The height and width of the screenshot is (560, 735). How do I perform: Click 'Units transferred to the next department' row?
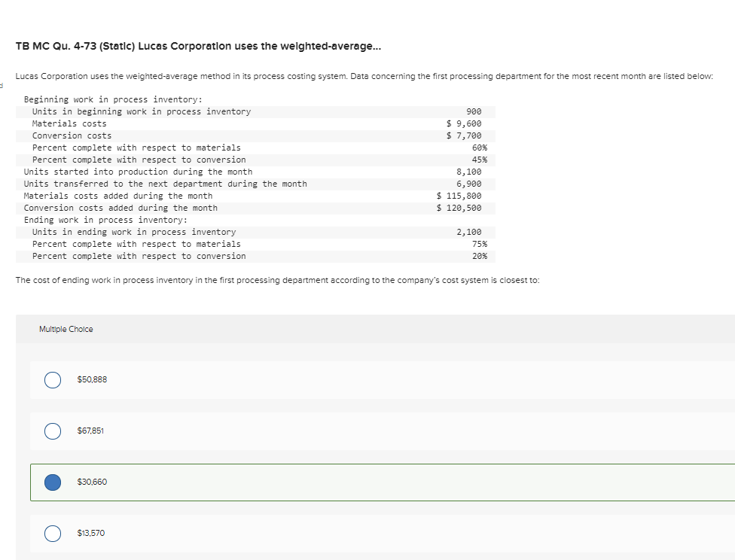point(255,184)
